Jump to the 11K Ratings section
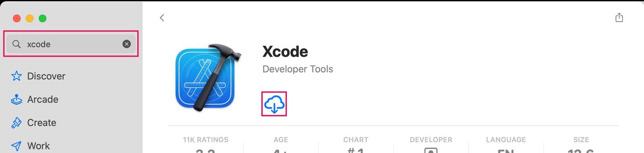 pos(206,140)
